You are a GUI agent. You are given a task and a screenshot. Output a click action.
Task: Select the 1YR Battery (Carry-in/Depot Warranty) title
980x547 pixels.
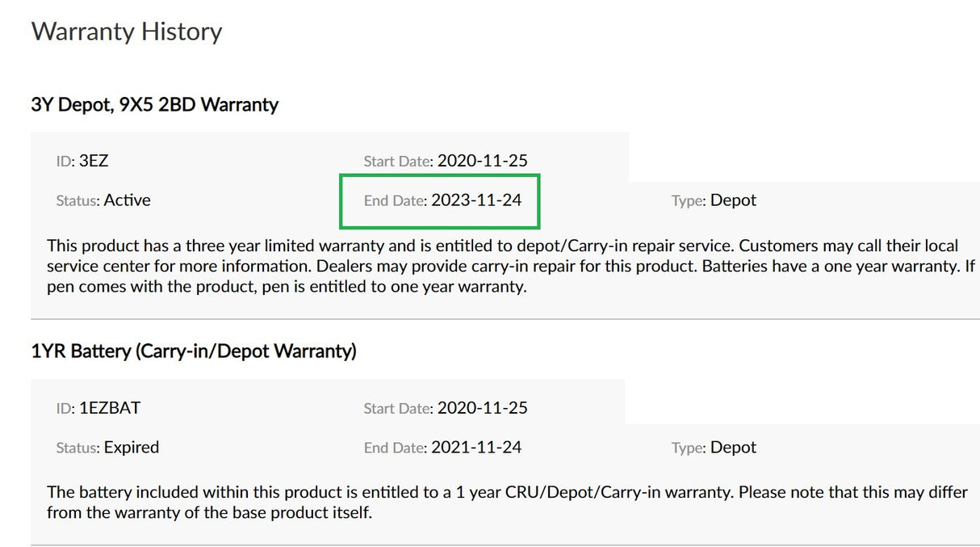[194, 351]
